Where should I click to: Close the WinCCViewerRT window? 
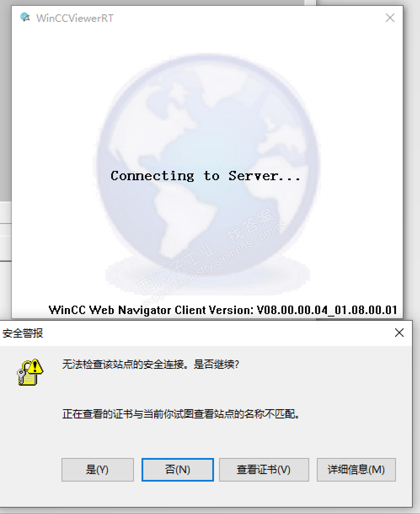[390, 18]
